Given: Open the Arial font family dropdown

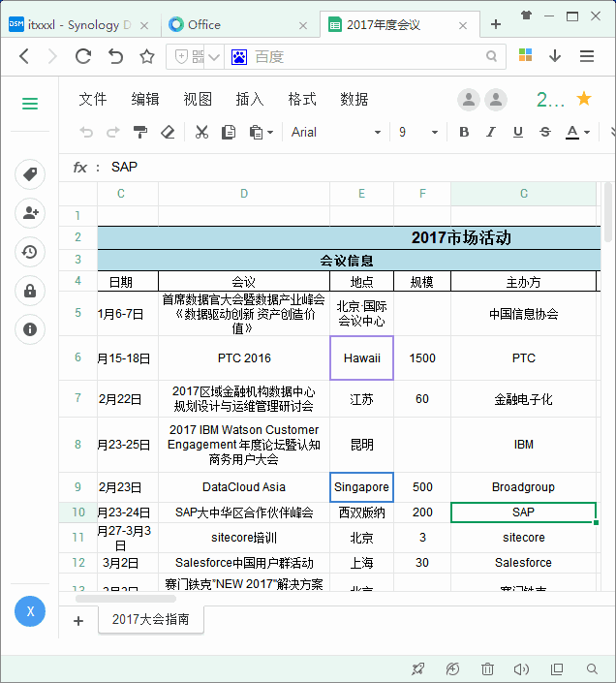Looking at the screenshot, I should tap(336, 132).
